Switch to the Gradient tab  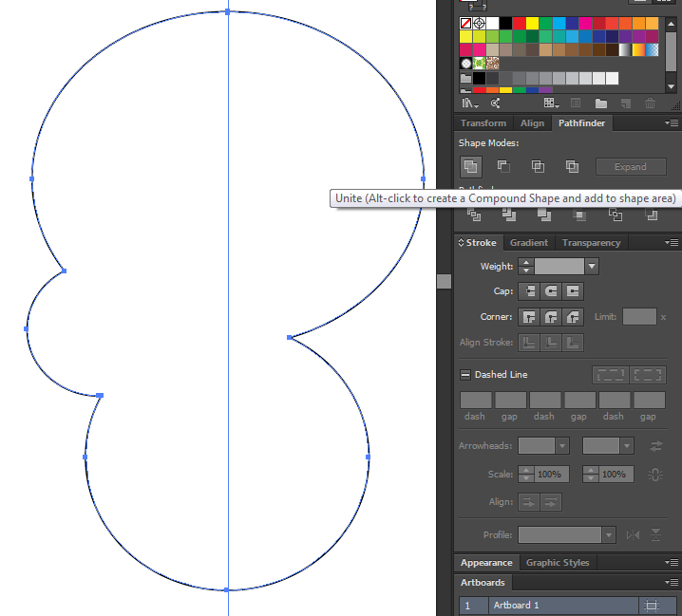click(528, 243)
